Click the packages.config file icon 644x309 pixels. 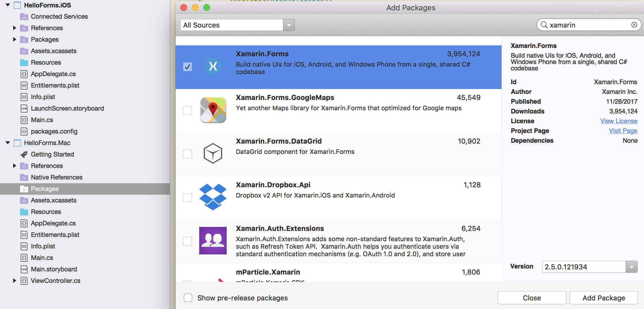24,132
